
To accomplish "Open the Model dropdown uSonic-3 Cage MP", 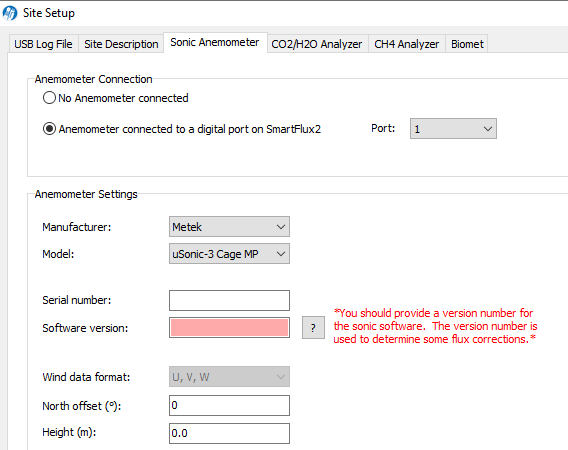I will [x=229, y=254].
